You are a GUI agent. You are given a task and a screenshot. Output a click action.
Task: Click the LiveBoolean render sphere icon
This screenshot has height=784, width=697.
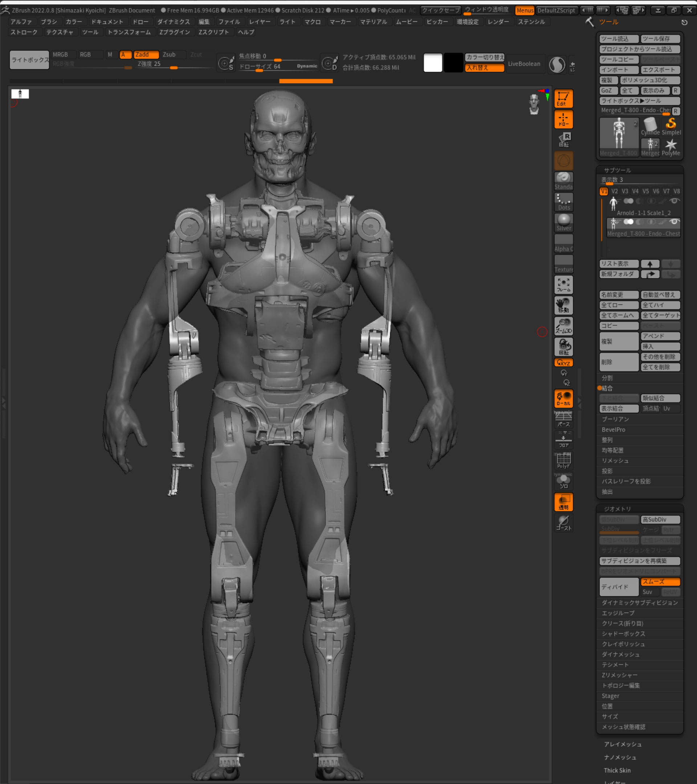(557, 65)
